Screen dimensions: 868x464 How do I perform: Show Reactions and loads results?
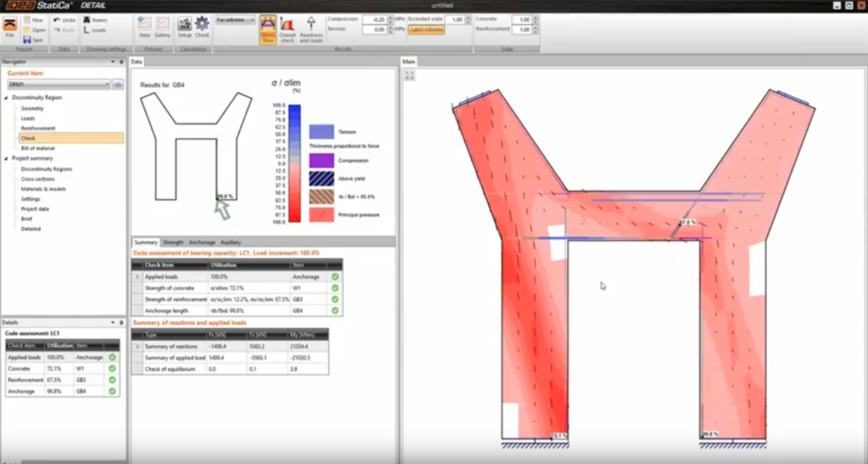310,29
